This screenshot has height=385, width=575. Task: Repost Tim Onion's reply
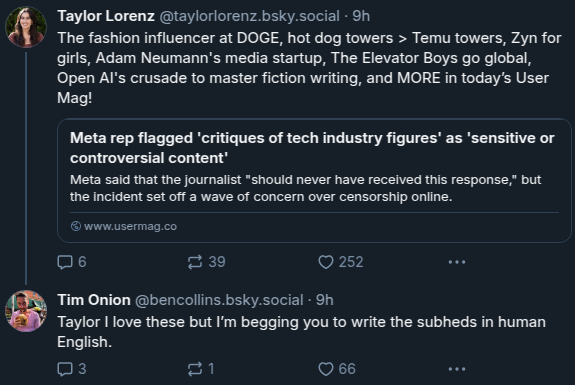tap(201, 369)
